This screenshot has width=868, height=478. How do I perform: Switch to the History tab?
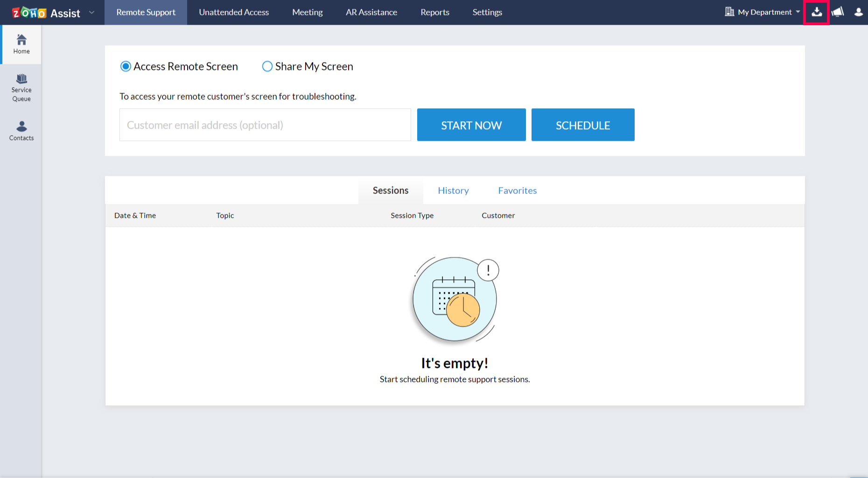click(453, 190)
